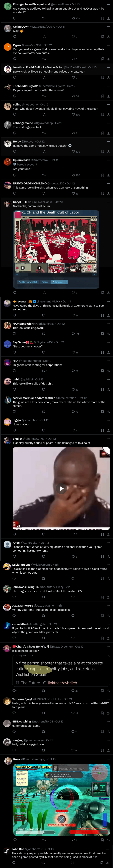
Task: Reply to CelineDew's "Slay!" tweet
Action: 15,37
